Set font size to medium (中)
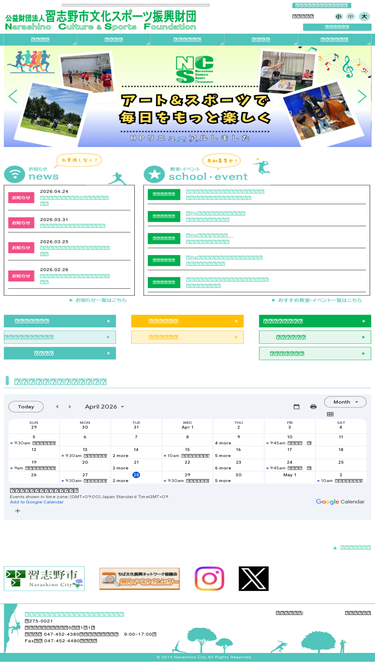 click(351, 17)
